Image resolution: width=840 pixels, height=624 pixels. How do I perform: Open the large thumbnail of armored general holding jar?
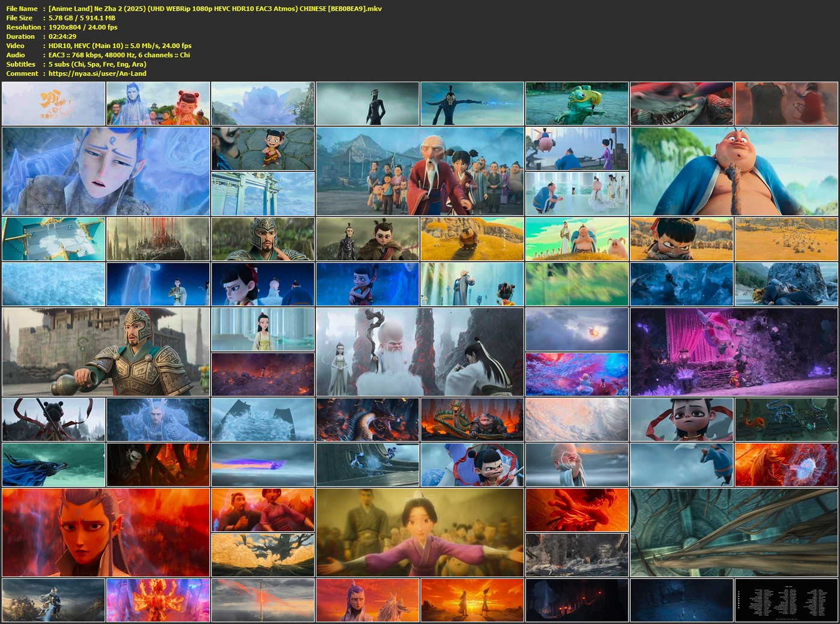tap(106, 352)
